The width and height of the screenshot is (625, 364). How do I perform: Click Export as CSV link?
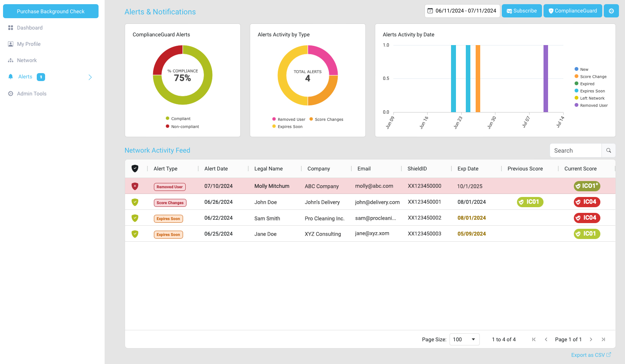click(591, 355)
